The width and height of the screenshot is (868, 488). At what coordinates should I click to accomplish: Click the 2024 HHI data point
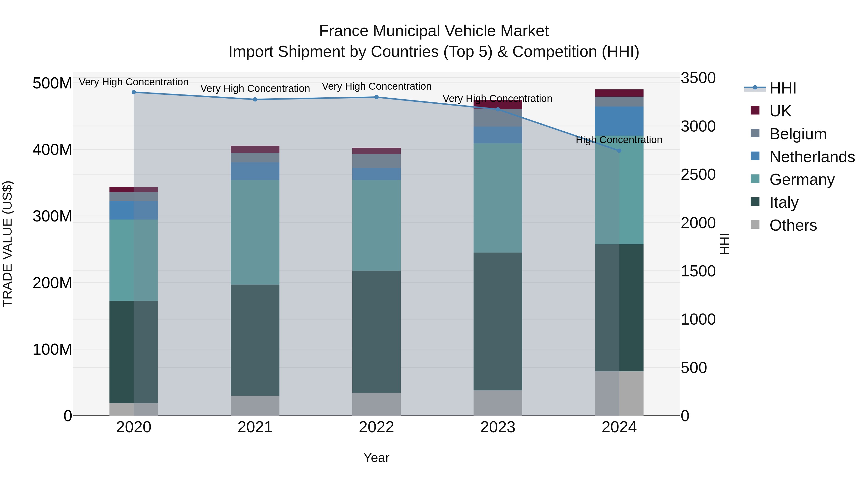coord(619,151)
